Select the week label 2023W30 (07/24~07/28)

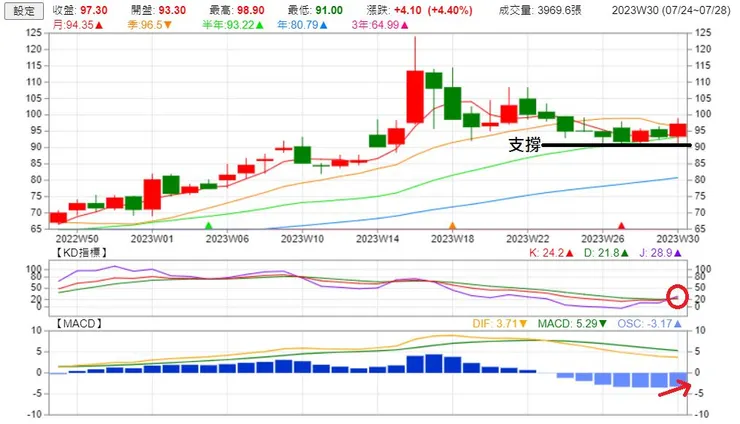[x=671, y=10]
